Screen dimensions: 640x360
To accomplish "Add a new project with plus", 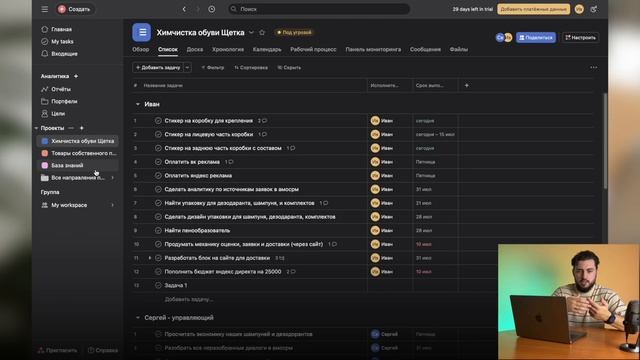I will coord(82,128).
